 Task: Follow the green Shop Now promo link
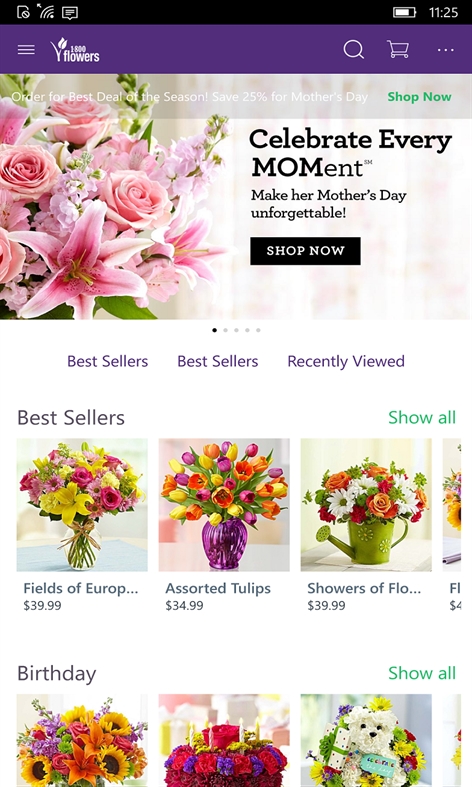[x=419, y=96]
